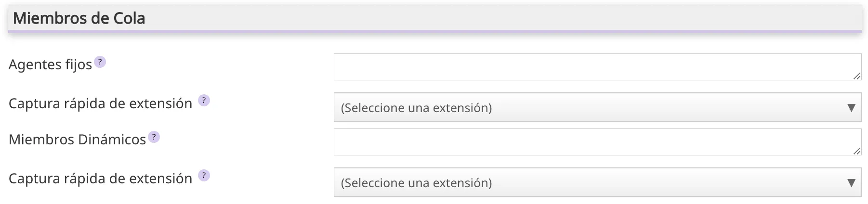Viewport: 868px width, 204px height.
Task: Click the help icon beside Agentes fijos
Action: tap(100, 62)
